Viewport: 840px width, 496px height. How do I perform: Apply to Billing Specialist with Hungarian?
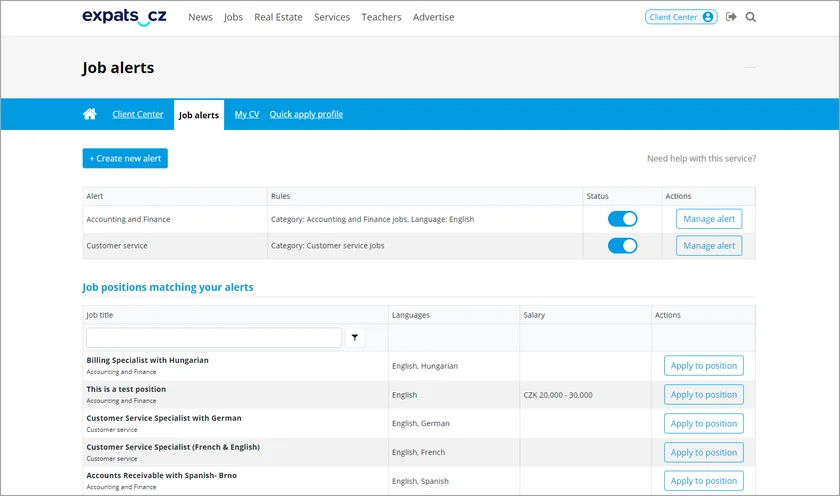pyautogui.click(x=703, y=366)
